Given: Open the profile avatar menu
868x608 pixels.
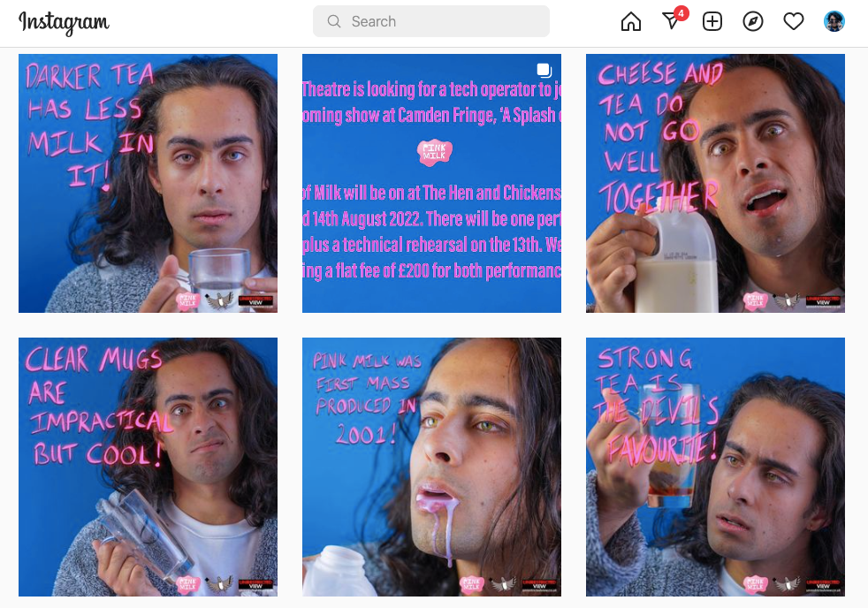Looking at the screenshot, I should click(x=834, y=21).
